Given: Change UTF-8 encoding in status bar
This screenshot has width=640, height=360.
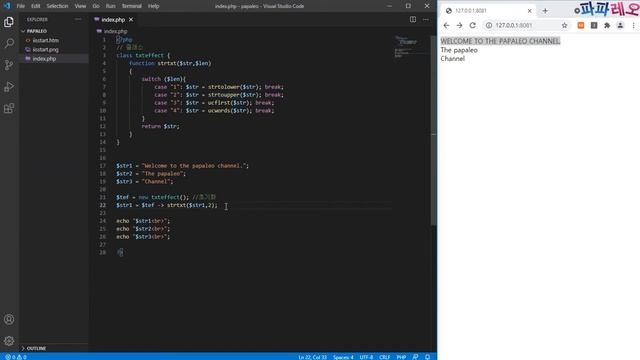Looking at the screenshot, I should point(366,357).
